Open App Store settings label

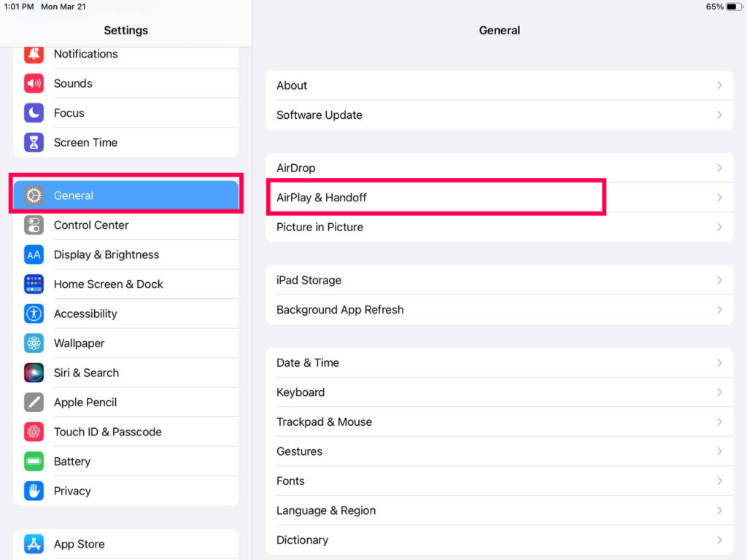(x=79, y=544)
